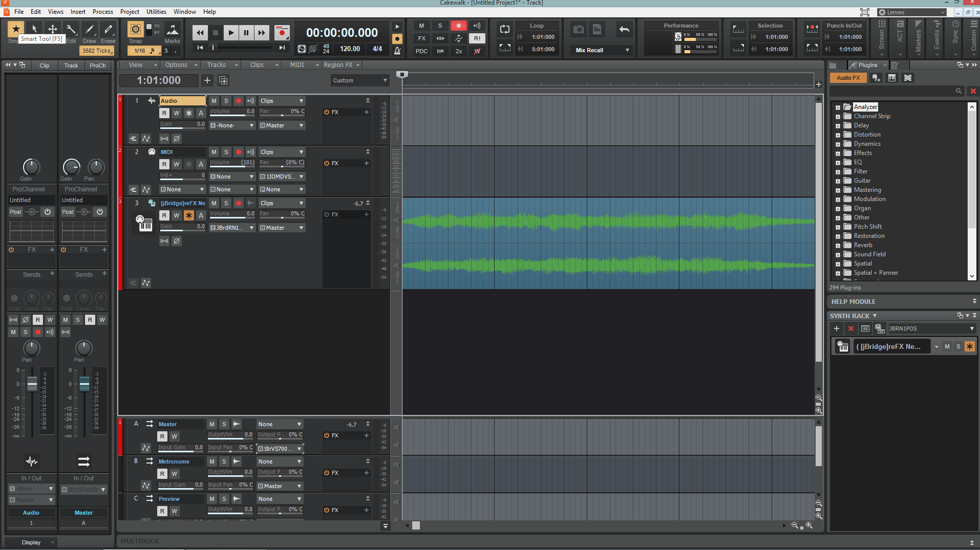This screenshot has width=980, height=550.
Task: Select the Move tool
Action: pos(52,29)
